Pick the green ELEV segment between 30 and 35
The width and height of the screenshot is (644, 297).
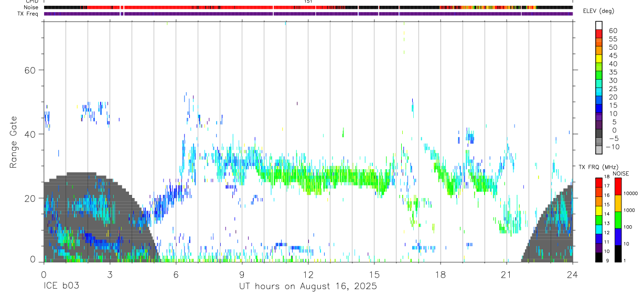tap(599, 75)
